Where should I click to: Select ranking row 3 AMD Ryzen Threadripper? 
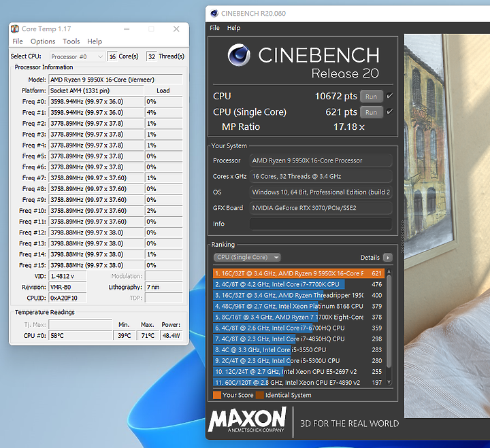[x=299, y=295]
